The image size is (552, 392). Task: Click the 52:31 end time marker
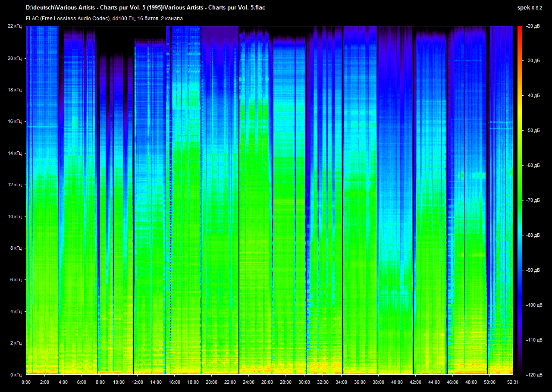tap(513, 382)
